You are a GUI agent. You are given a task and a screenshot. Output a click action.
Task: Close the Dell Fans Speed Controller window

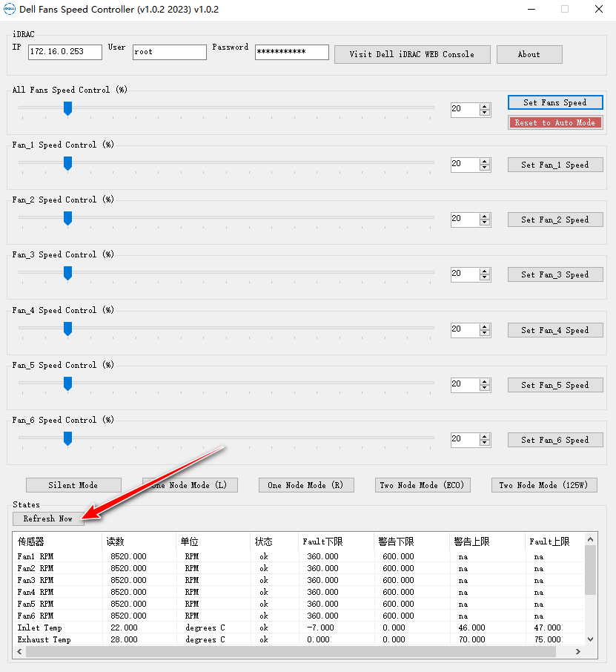point(599,9)
